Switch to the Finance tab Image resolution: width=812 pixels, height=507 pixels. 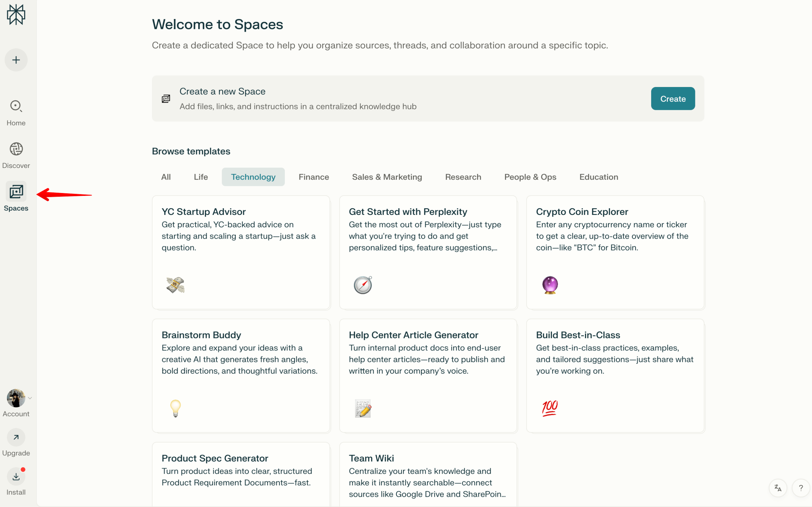coord(314,177)
